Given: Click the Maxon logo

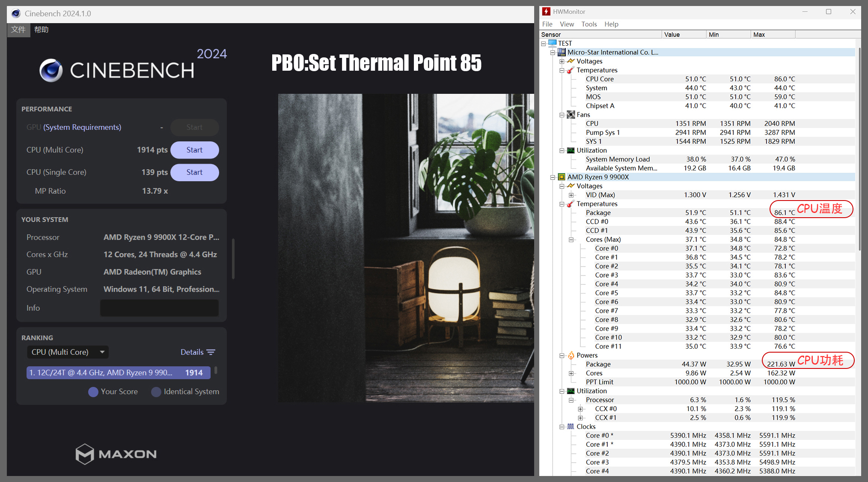Looking at the screenshot, I should point(116,454).
